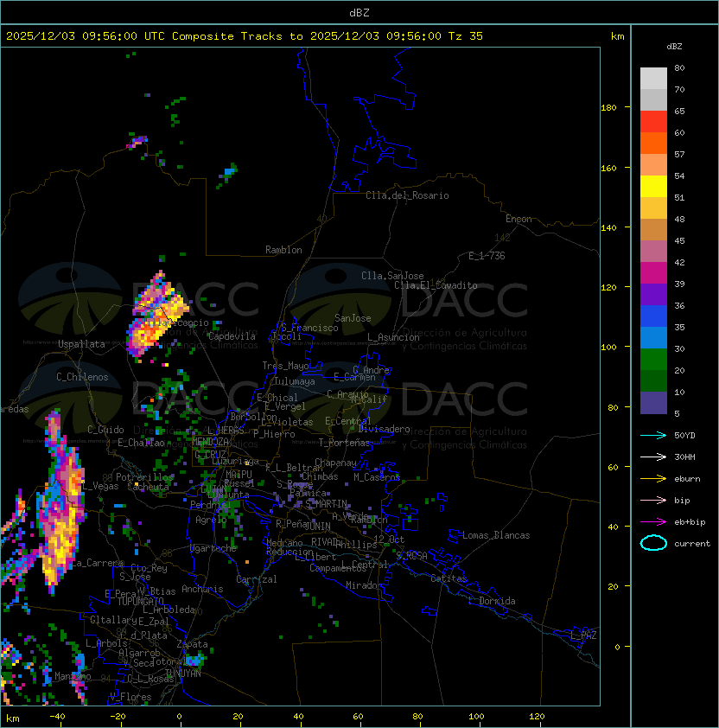Click the M_Caseros label
The width and height of the screenshot is (719, 728).
[x=377, y=476]
